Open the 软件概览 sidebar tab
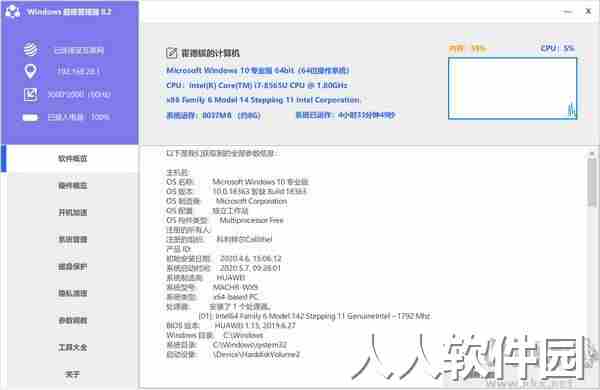Screen dimensions: 600x390 73,158
